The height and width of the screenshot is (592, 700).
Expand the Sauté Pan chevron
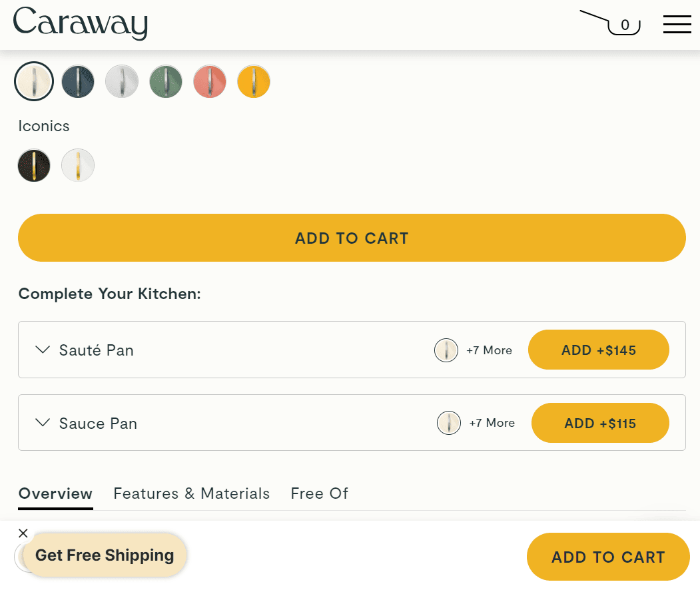43,350
